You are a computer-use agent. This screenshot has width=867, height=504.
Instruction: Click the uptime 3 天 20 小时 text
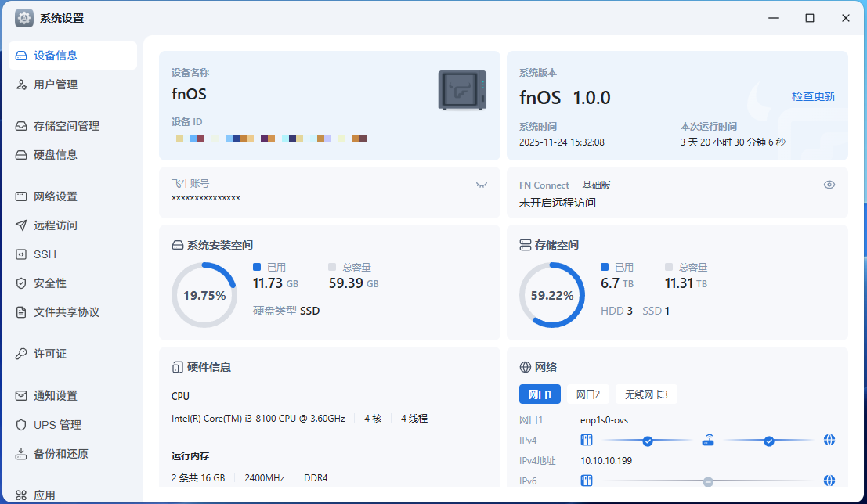tap(732, 142)
